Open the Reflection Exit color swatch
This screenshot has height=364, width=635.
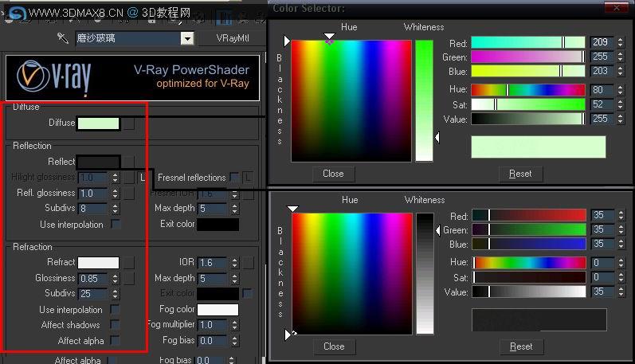218,225
